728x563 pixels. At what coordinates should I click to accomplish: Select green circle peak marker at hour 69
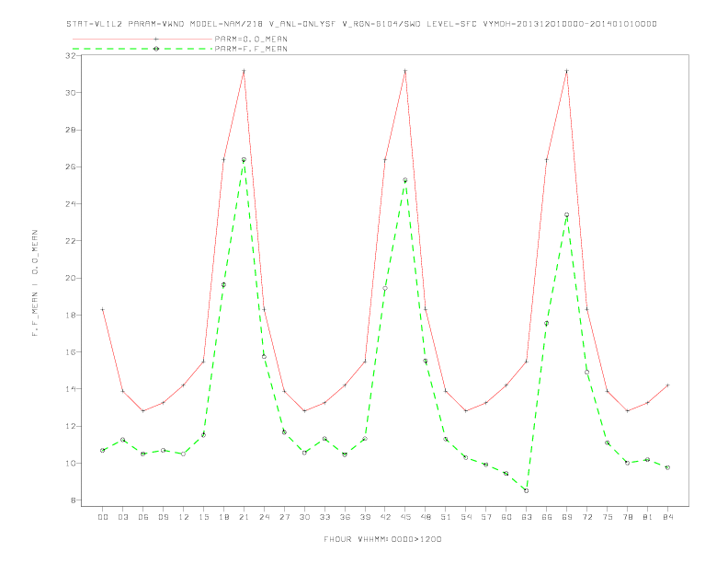tap(567, 215)
